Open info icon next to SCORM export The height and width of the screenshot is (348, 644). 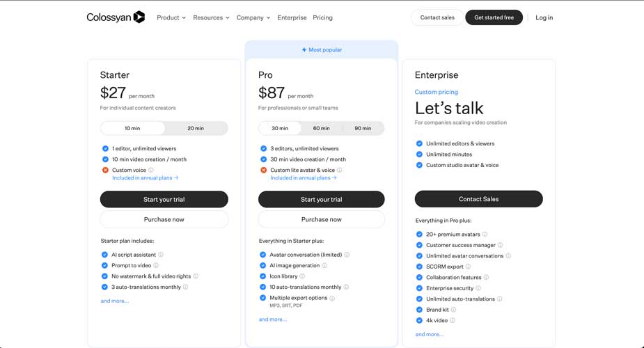pyautogui.click(x=468, y=267)
